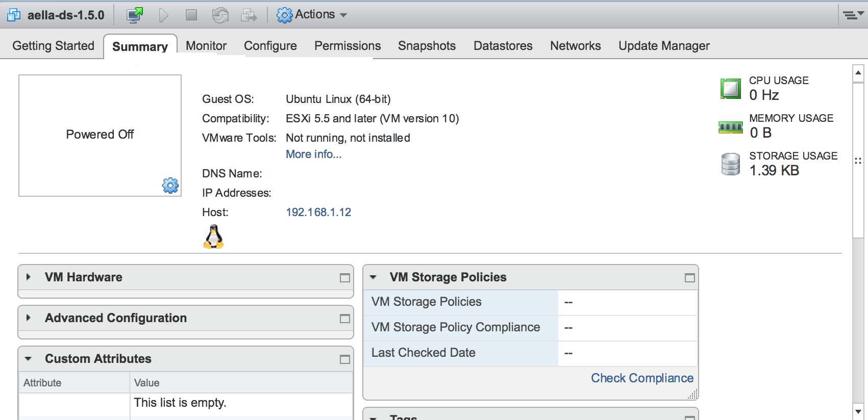Screen dimensions: 868x420
Task: Click the migrate VM toolbar icon
Action: click(x=249, y=15)
